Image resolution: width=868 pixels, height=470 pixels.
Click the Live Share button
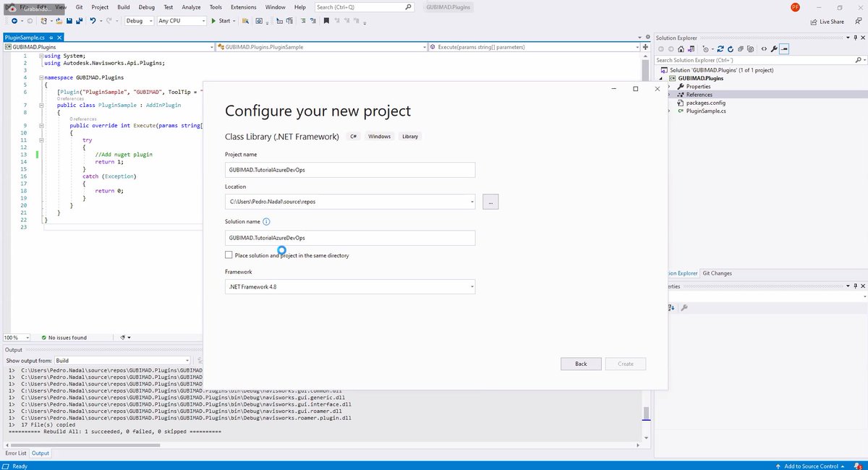pyautogui.click(x=827, y=22)
